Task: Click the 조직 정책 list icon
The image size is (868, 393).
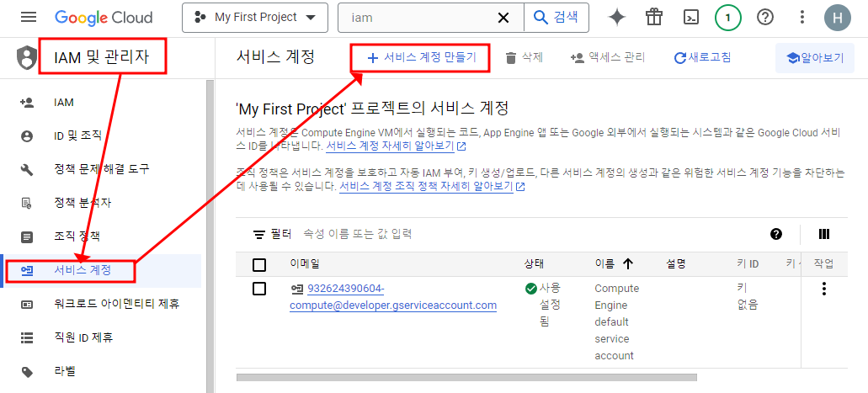Action: pos(27,237)
